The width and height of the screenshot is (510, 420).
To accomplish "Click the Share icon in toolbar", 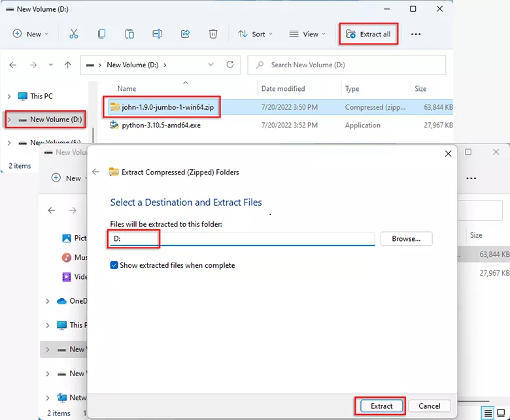I will tap(185, 34).
